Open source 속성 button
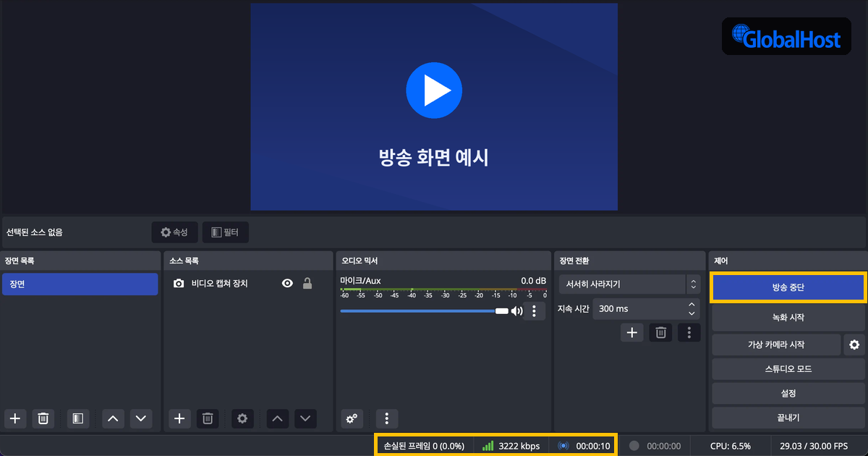Viewport: 868px width, 456px height. pyautogui.click(x=174, y=232)
